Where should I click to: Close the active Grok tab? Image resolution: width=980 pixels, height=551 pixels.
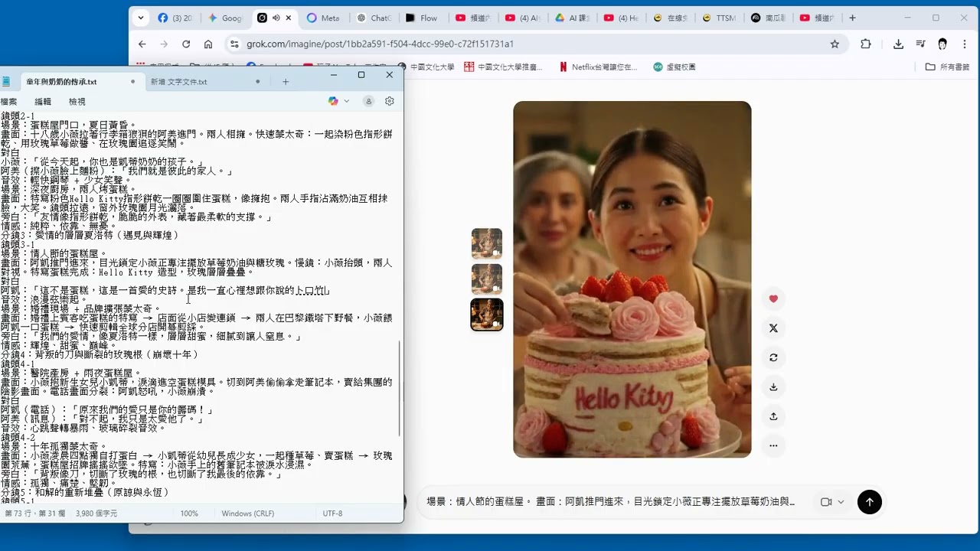[289, 18]
